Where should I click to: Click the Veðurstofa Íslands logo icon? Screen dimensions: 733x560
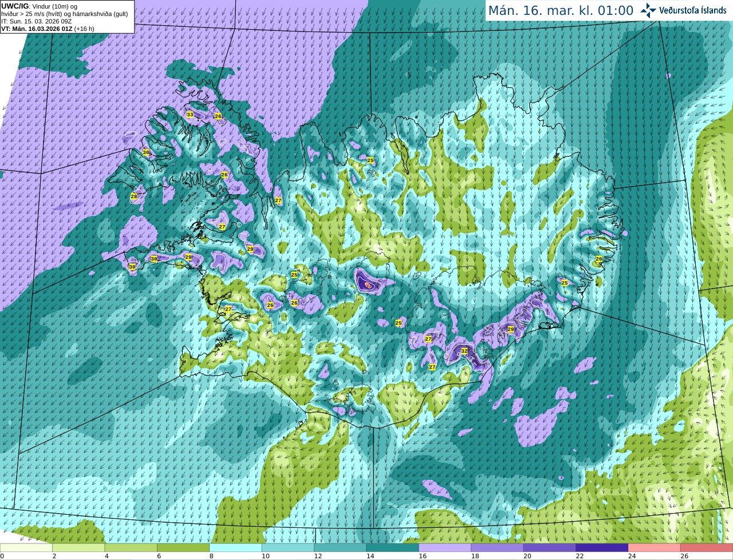click(x=648, y=10)
